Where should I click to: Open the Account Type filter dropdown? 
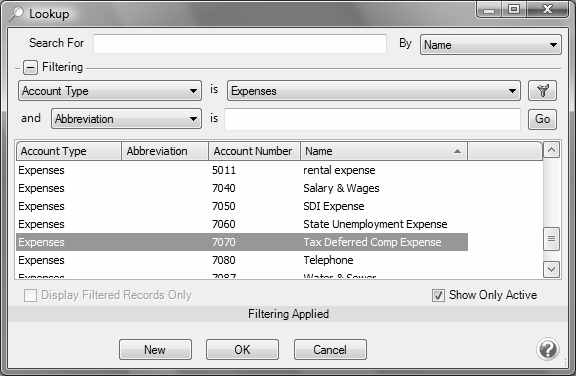[x=110, y=91]
